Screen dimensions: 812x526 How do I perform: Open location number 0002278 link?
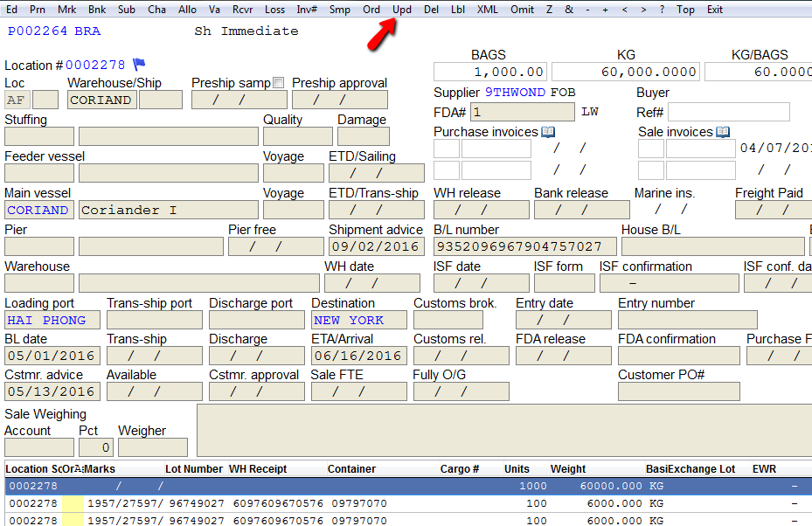[x=95, y=66]
